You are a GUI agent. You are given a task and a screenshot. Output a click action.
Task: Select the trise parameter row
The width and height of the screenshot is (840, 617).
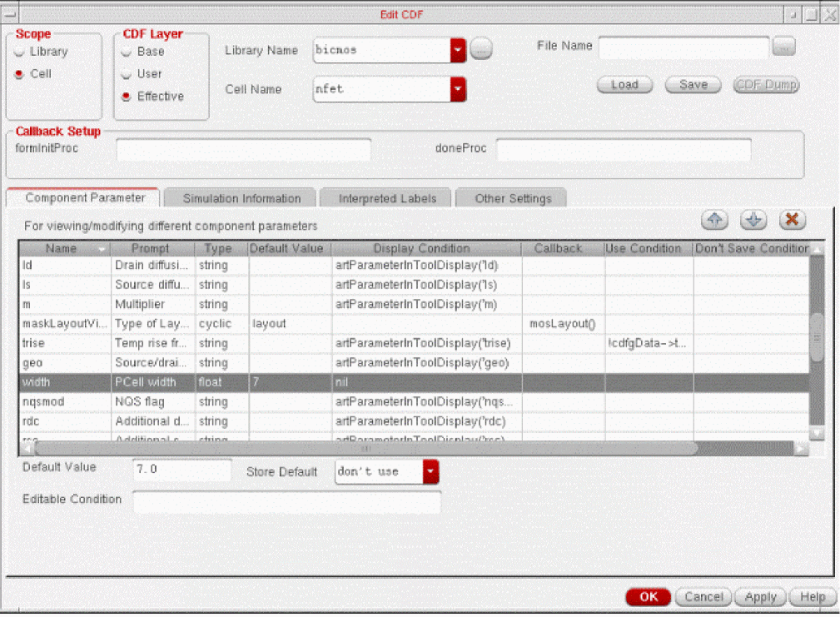point(33,343)
